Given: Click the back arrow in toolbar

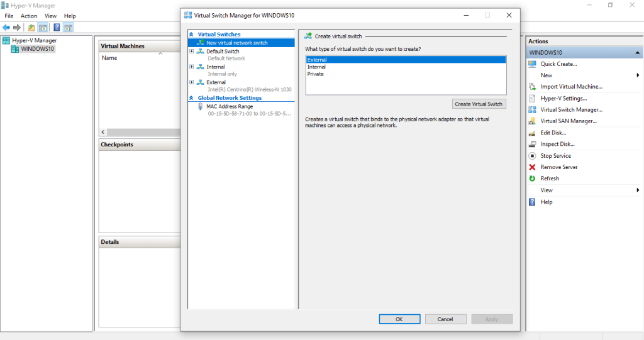Looking at the screenshot, I should (6, 28).
